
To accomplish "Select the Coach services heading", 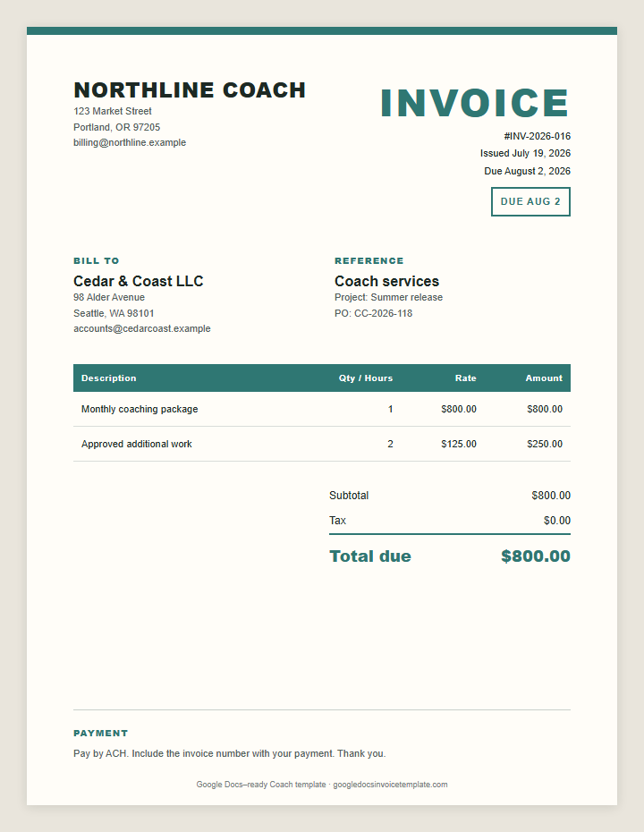I will pos(386,281).
